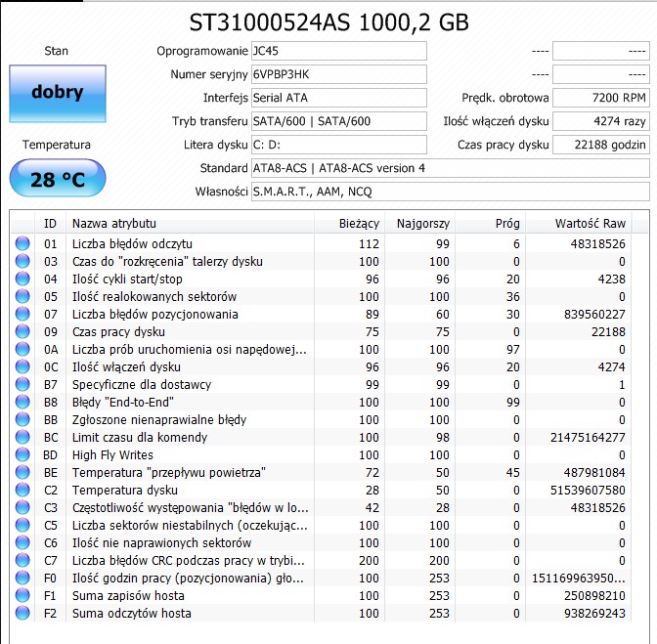The height and width of the screenshot is (644, 657).
Task: Click 'Limit czasu dla komendy' attribute name
Action: 140,437
